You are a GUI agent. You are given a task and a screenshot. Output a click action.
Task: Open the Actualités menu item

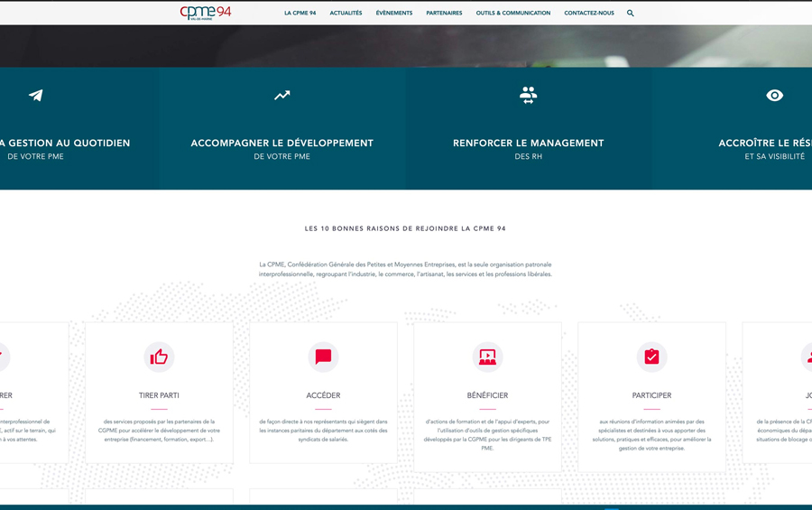click(x=346, y=13)
